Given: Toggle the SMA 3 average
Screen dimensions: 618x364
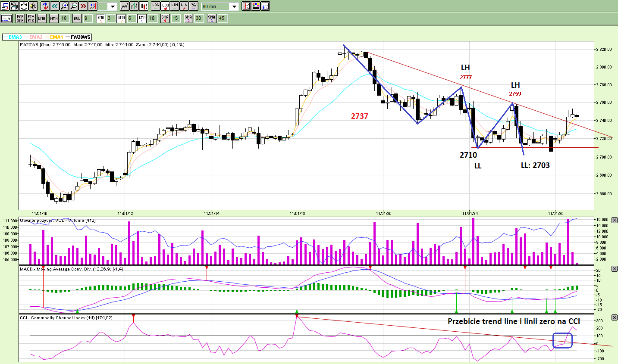Looking at the screenshot, I should pyautogui.click(x=211, y=18).
